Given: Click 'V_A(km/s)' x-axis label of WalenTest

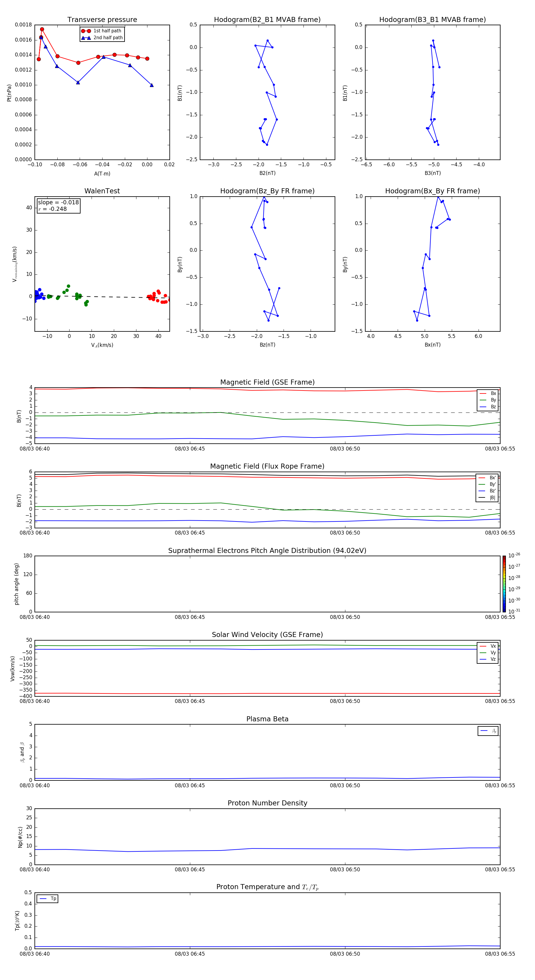Looking at the screenshot, I should pos(102,345).
